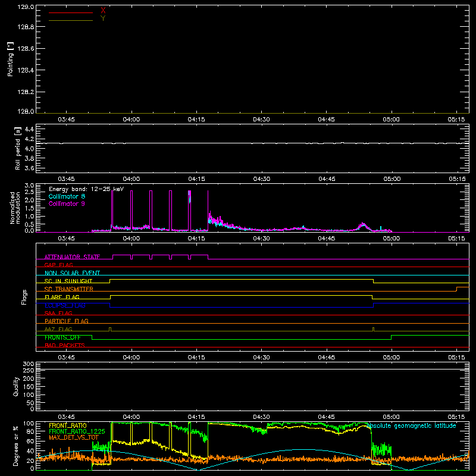Click the modulation bump peak near 04:53
This screenshot has height=476, width=476.
click(x=362, y=224)
